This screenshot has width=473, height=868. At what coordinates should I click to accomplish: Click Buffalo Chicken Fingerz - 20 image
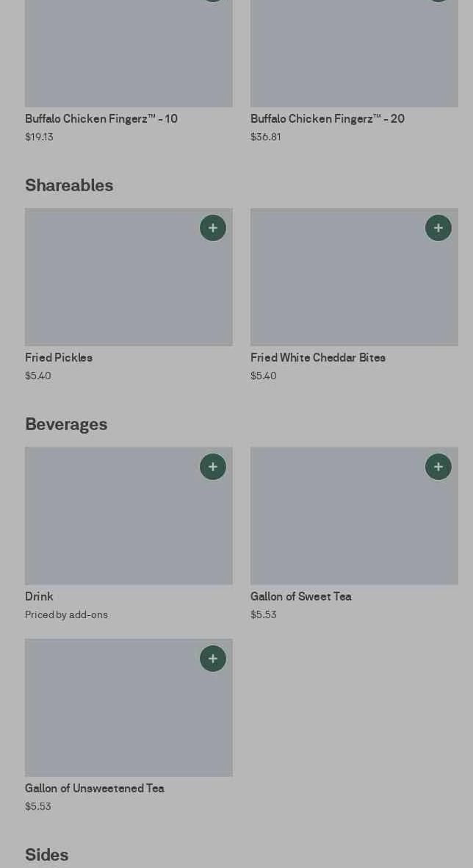point(354,53)
